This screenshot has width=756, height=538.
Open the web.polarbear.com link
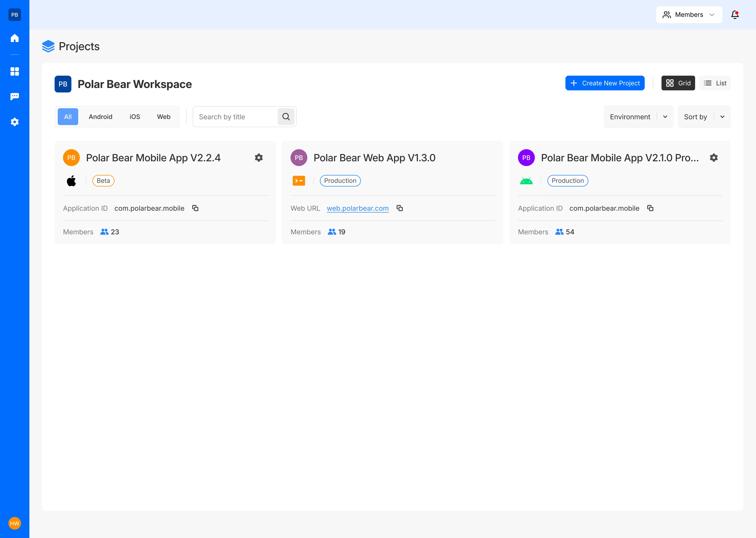(358, 208)
